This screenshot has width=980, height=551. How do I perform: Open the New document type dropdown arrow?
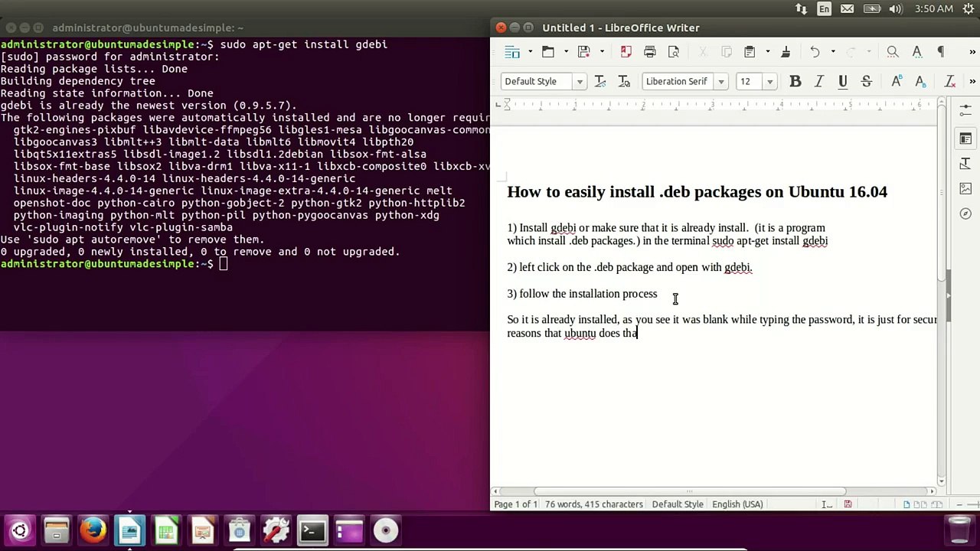coord(530,52)
